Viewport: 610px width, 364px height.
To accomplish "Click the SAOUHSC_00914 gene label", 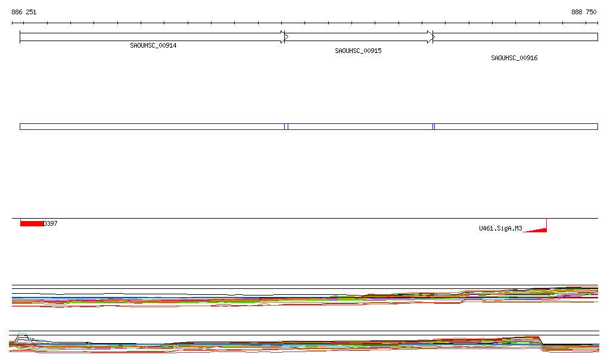I will (x=153, y=45).
